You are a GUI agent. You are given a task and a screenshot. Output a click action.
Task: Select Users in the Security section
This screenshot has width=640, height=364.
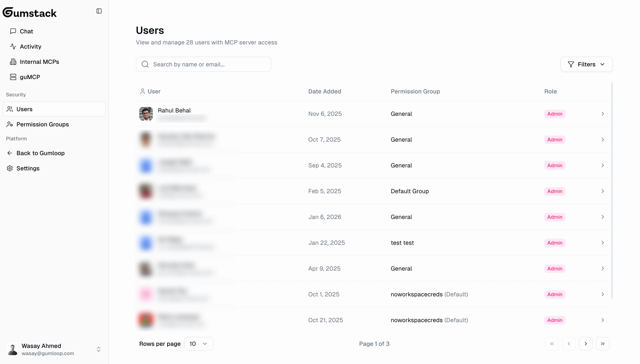pos(25,109)
